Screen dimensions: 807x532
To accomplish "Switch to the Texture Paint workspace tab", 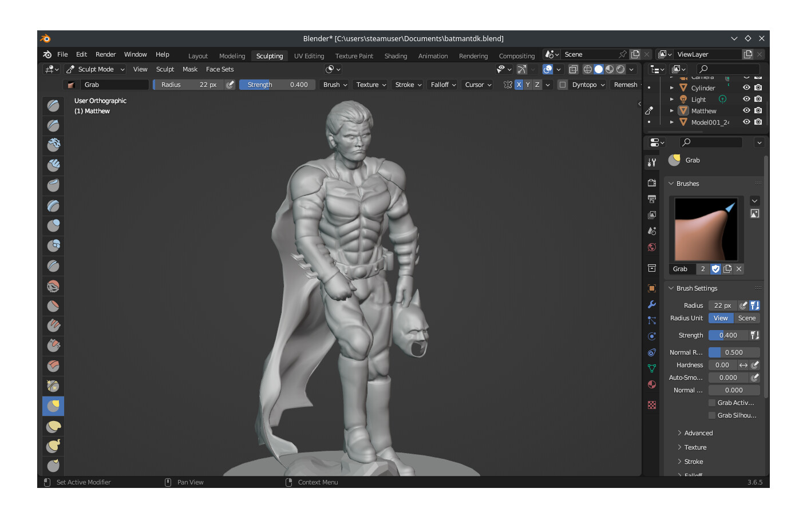I will [x=354, y=56].
